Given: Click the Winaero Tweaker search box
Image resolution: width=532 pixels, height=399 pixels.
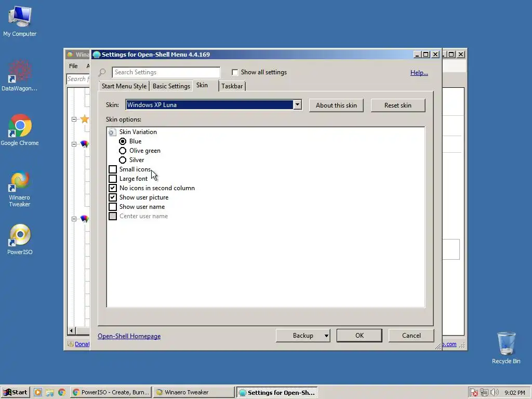Looking at the screenshot, I should (78, 79).
